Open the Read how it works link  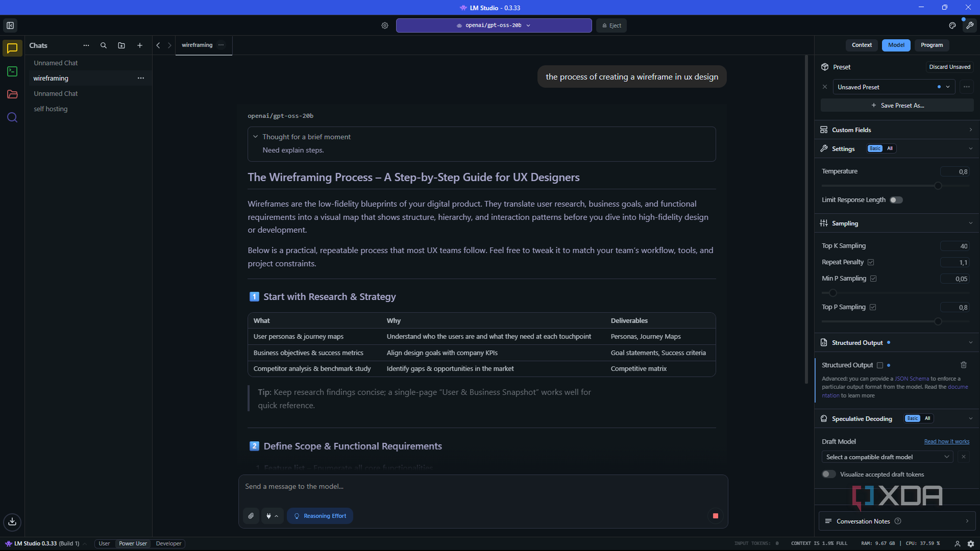pyautogui.click(x=947, y=442)
